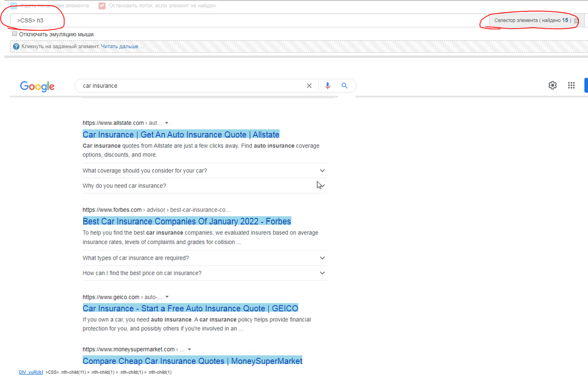Toggle 'Остановить поток, если элемент не найден' checkbox
The height and width of the screenshot is (377, 588).
pyautogui.click(x=102, y=6)
